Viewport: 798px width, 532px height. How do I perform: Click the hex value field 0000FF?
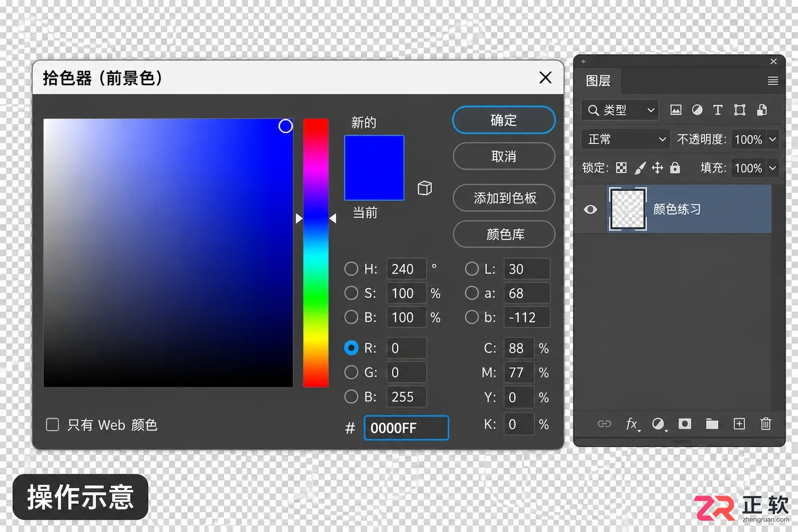[406, 428]
